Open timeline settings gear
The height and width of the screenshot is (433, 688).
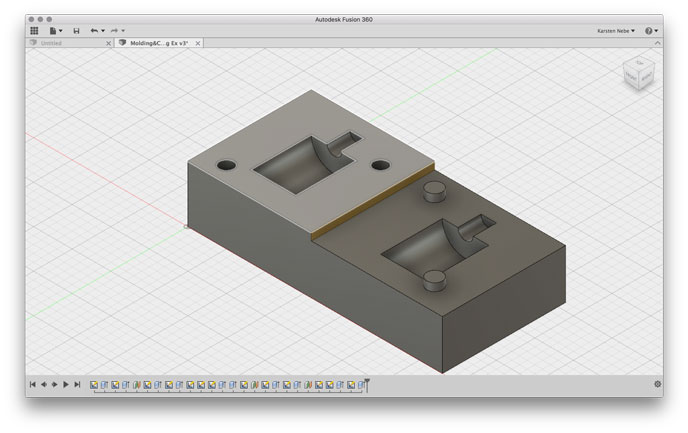click(657, 384)
